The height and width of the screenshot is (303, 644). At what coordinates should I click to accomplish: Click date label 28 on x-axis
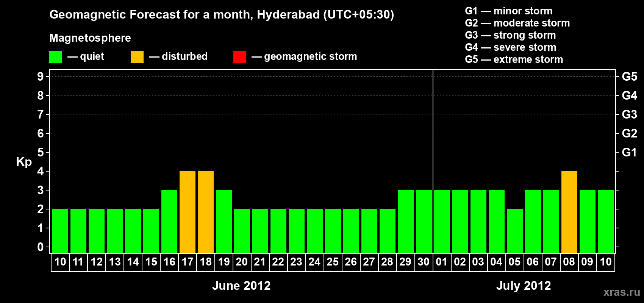tap(387, 262)
